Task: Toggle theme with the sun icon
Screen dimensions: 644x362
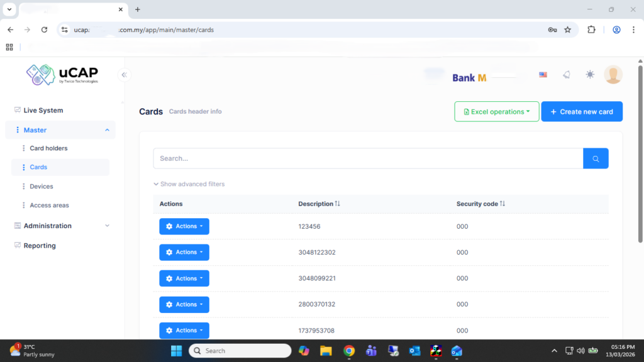Action: coord(589,75)
